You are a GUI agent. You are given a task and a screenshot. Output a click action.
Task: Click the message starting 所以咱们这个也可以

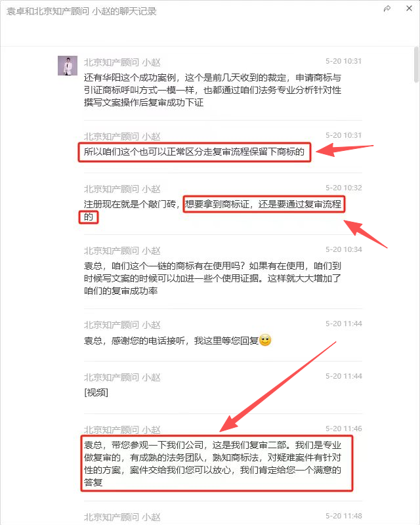pyautogui.click(x=194, y=152)
